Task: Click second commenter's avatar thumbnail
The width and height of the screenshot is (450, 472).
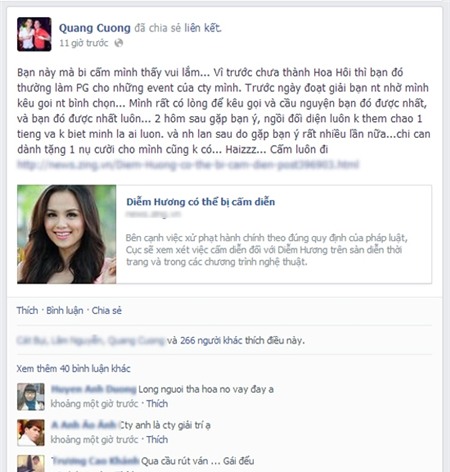Action: [31, 433]
